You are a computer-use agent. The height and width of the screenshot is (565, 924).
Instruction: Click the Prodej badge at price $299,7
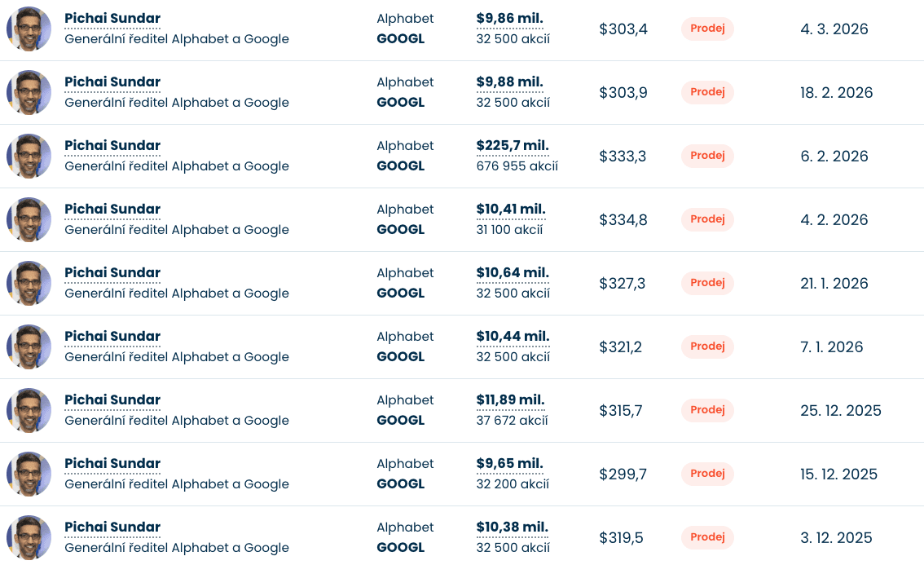(707, 474)
